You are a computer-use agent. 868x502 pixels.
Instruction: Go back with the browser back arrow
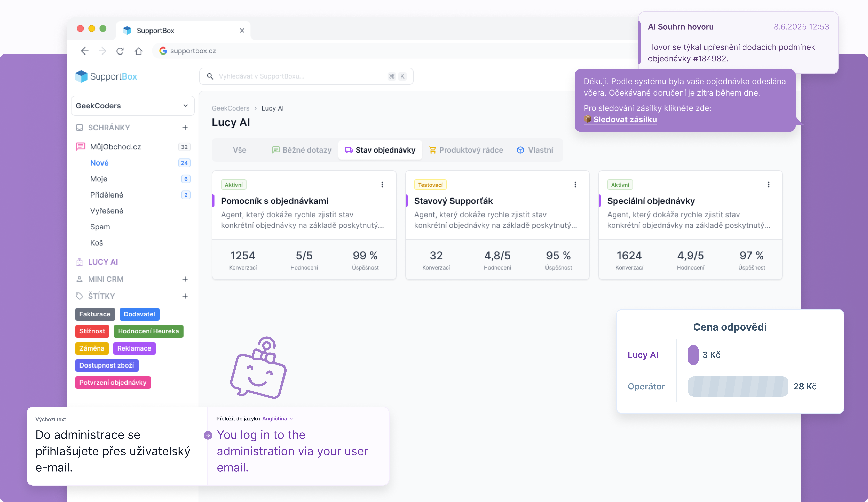85,51
